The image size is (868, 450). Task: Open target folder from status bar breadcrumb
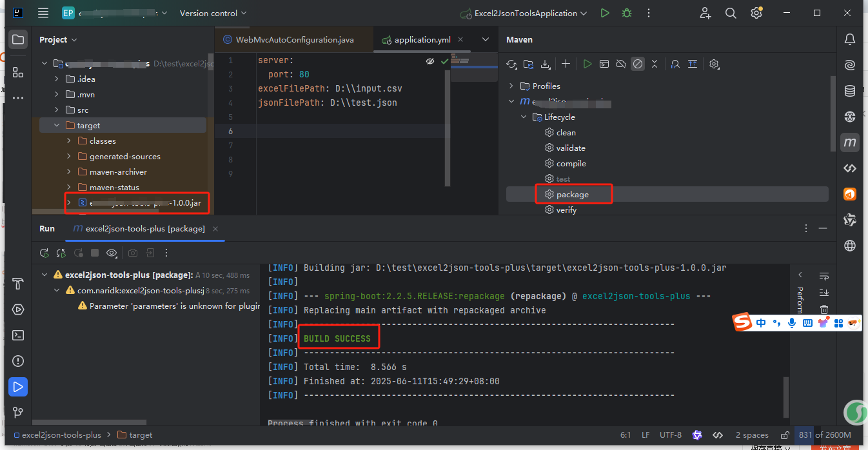135,435
